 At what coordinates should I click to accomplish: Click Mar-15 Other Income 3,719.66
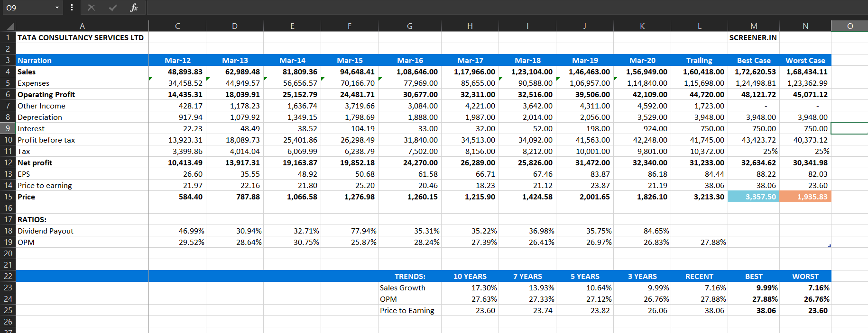coord(350,106)
